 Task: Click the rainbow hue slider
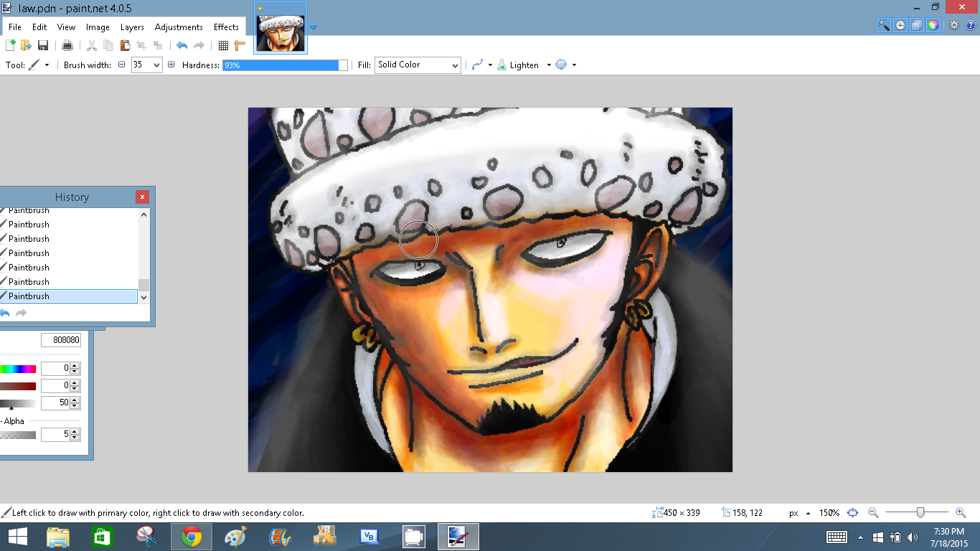pyautogui.click(x=18, y=369)
